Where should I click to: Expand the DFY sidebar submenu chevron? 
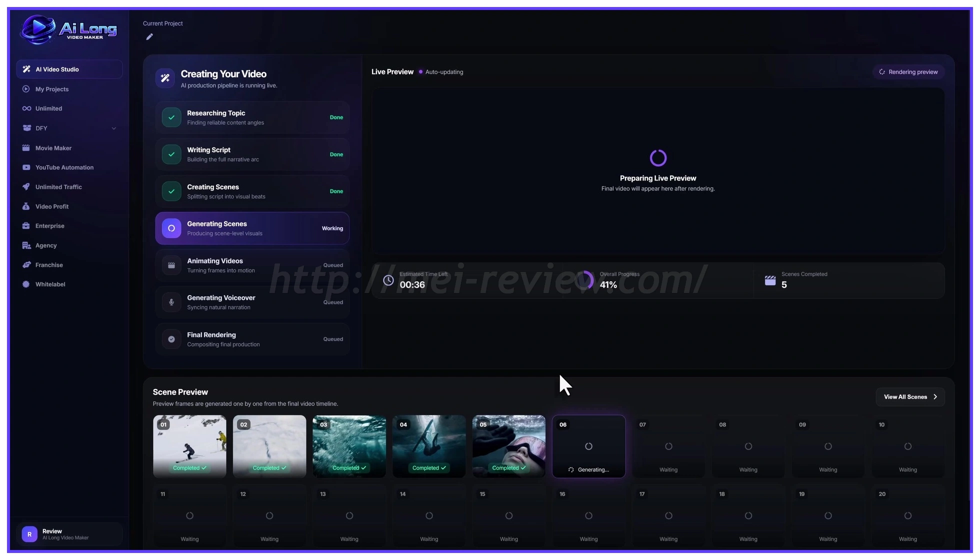click(114, 128)
